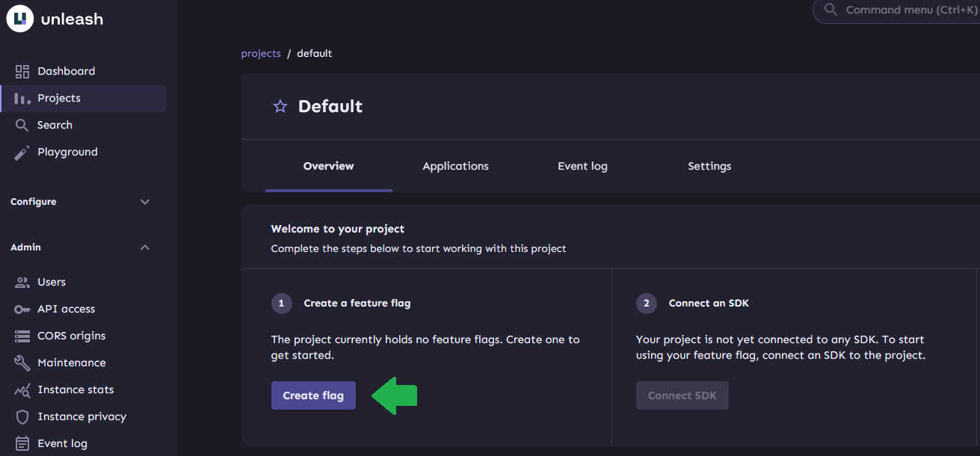The height and width of the screenshot is (456, 980).
Task: Focus the Command menu search field
Action: point(905,10)
